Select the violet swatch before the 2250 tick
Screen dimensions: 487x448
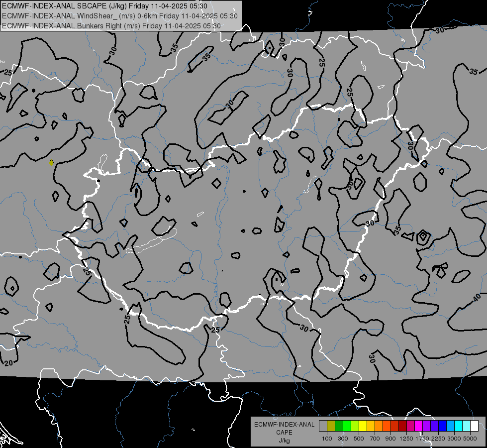click(x=434, y=426)
